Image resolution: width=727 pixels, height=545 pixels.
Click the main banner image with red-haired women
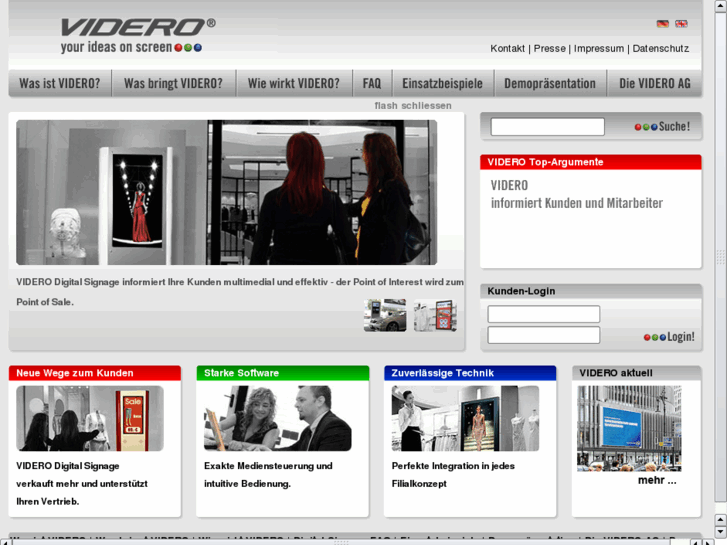click(x=227, y=192)
